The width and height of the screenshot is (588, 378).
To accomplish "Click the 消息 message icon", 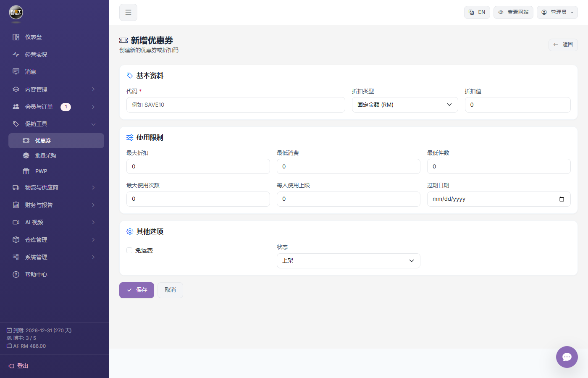I will 16,72.
